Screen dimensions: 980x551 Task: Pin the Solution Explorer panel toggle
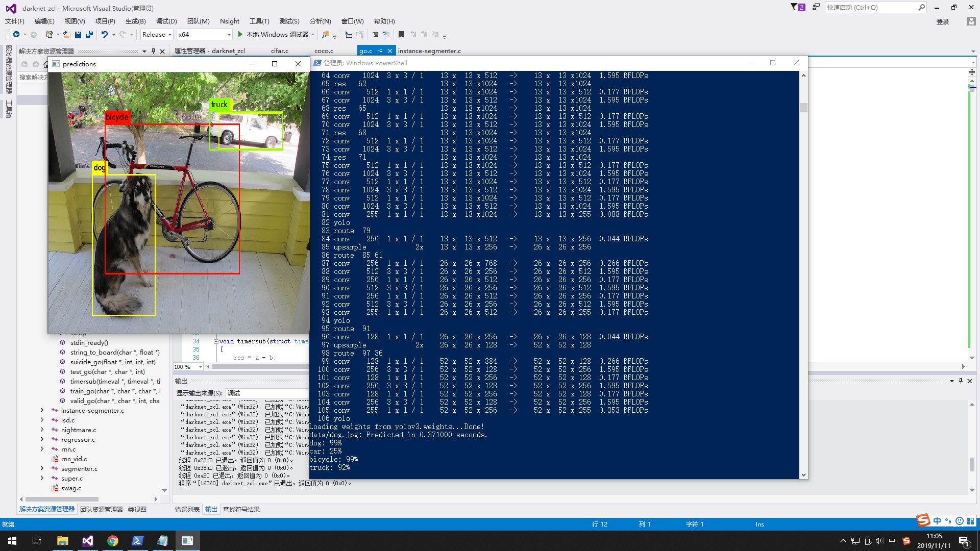pos(153,51)
